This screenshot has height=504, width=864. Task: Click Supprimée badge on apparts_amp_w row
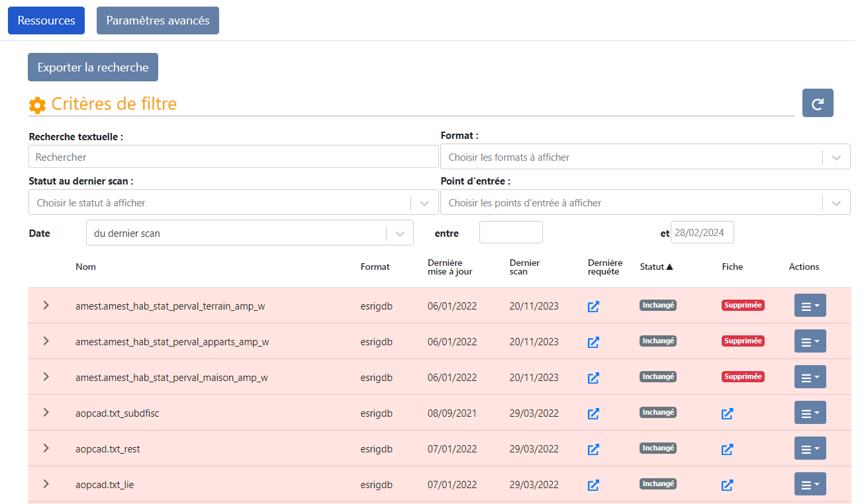click(x=743, y=341)
